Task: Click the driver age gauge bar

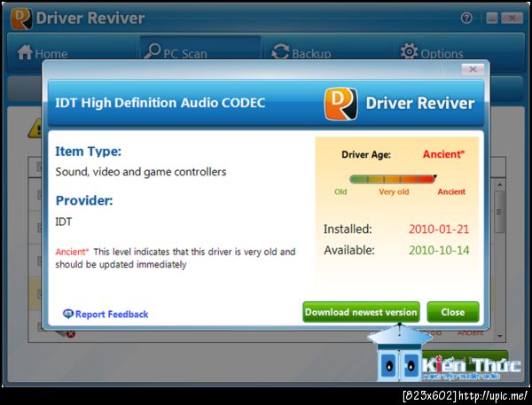Action: pos(393,179)
